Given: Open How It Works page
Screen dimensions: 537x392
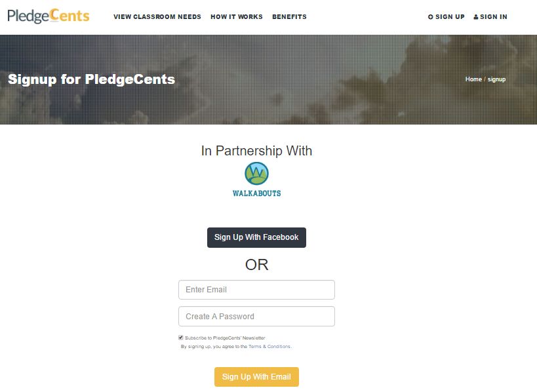Looking at the screenshot, I should 237,17.
